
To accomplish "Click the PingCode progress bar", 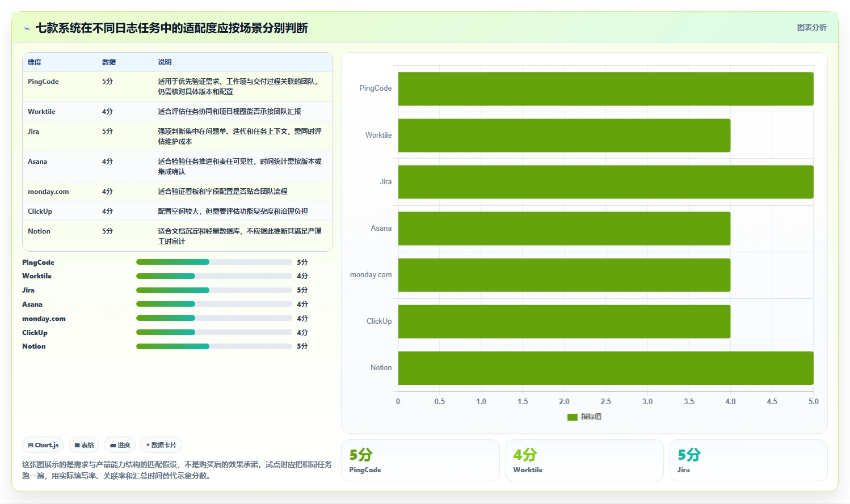I will click(x=214, y=262).
